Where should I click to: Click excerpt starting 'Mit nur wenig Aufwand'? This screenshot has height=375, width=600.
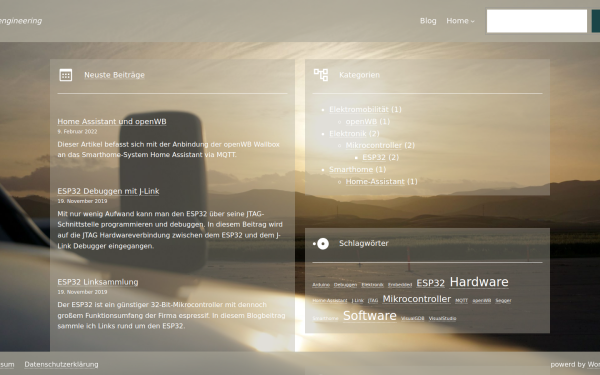point(170,230)
